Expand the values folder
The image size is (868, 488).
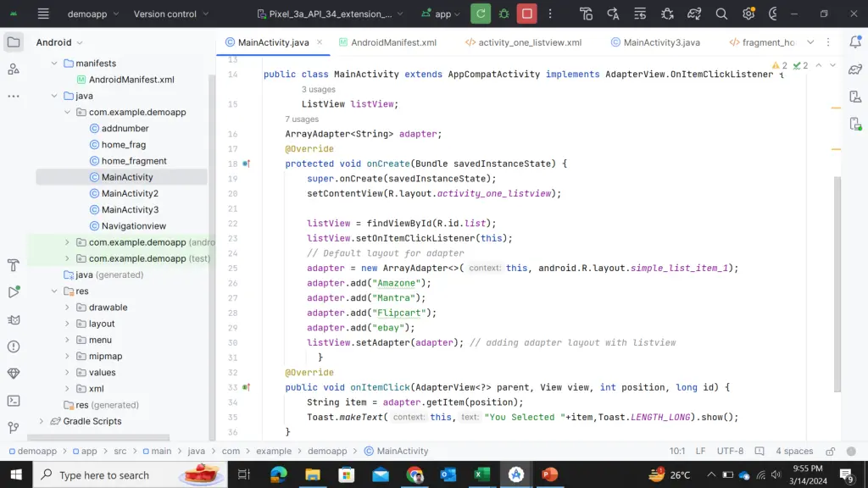pos(67,373)
